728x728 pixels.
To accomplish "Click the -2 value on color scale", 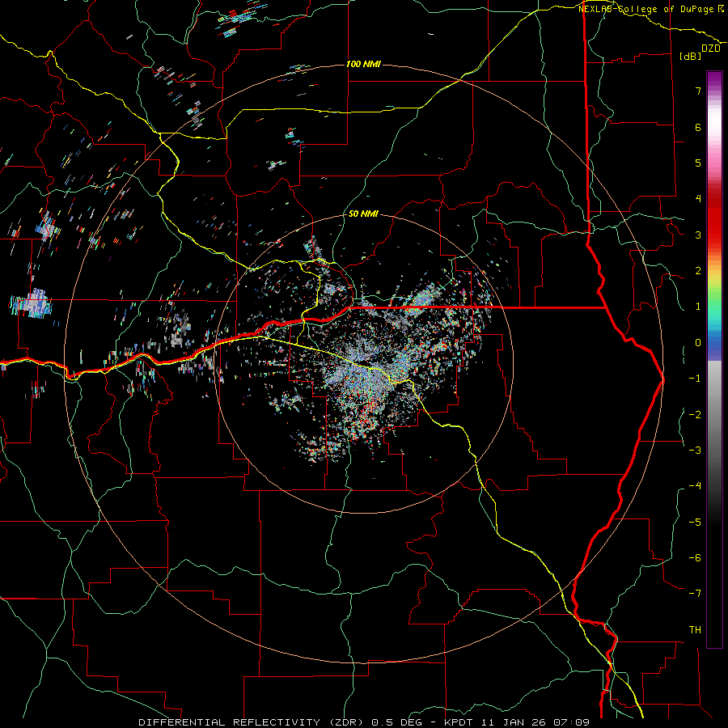I will click(x=695, y=415).
